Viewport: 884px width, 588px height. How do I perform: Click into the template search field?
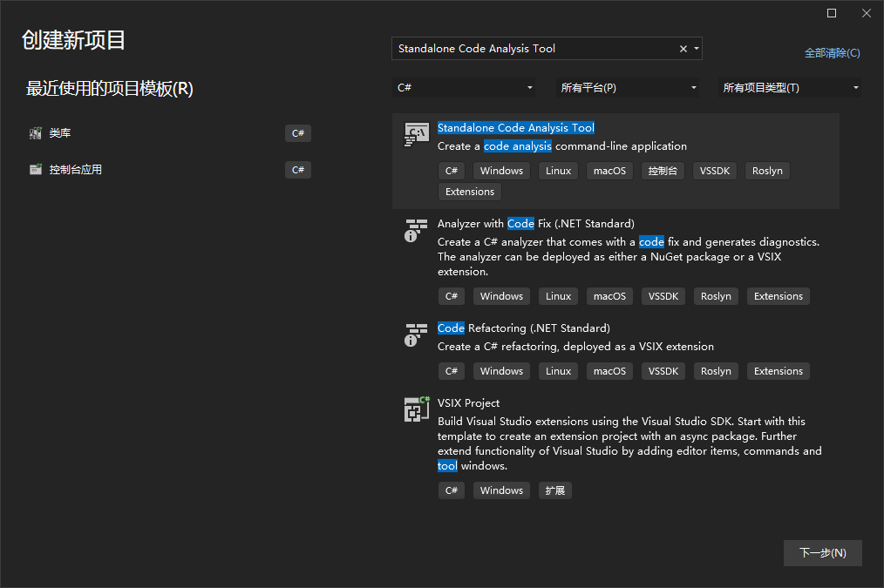click(x=532, y=49)
